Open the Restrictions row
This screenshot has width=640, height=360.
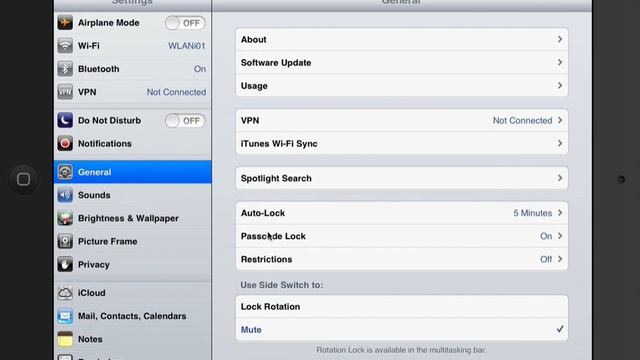[402, 259]
